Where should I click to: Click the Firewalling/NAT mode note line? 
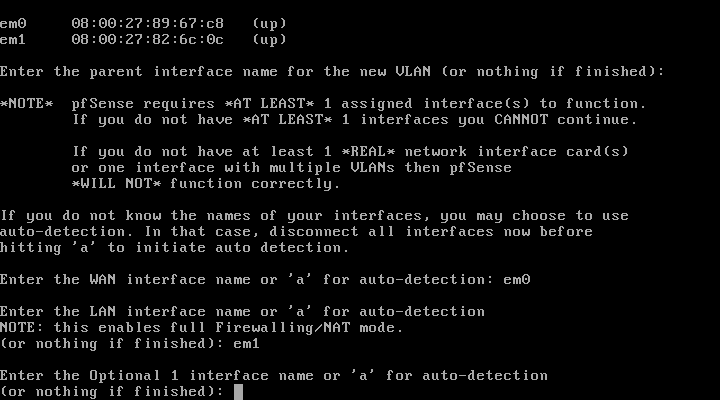coord(202,328)
